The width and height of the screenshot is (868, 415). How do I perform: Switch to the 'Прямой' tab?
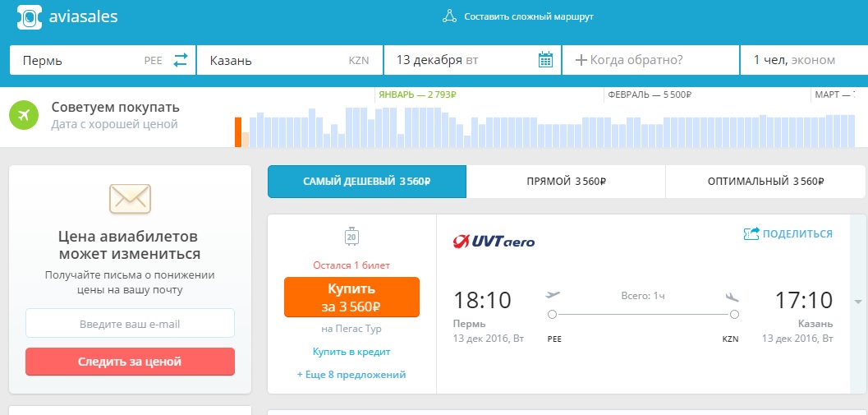pos(565,182)
